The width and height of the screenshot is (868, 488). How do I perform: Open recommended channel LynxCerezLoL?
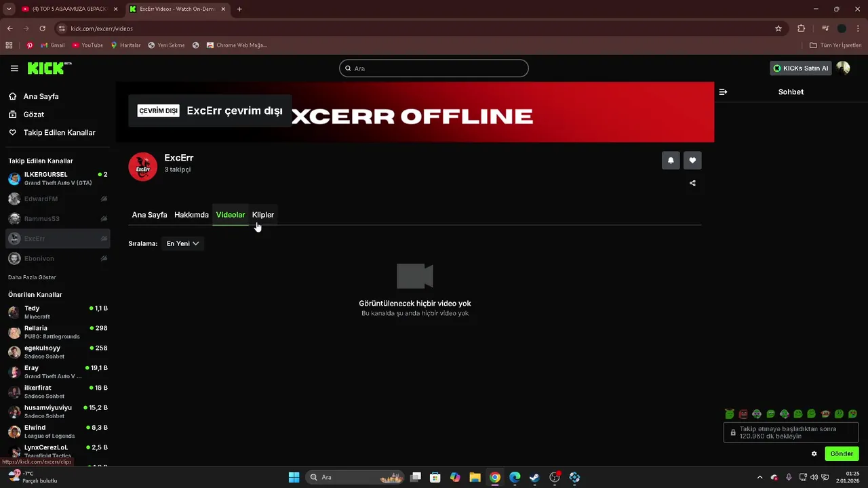click(58, 451)
